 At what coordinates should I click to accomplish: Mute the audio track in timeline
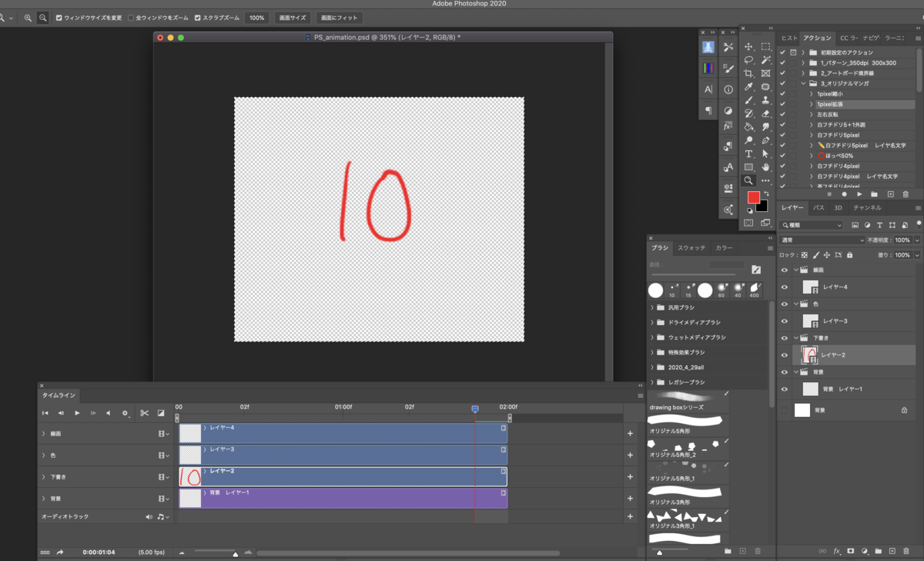tap(149, 517)
